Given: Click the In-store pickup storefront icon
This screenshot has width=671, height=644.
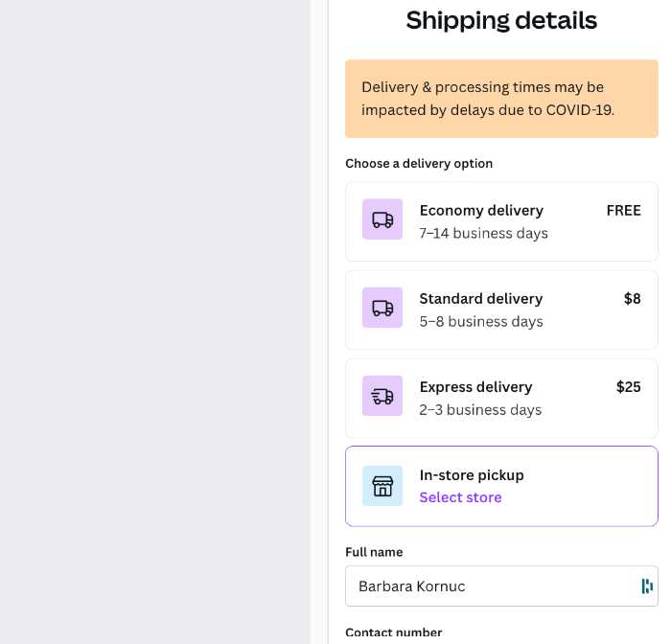Looking at the screenshot, I should 382,486.
